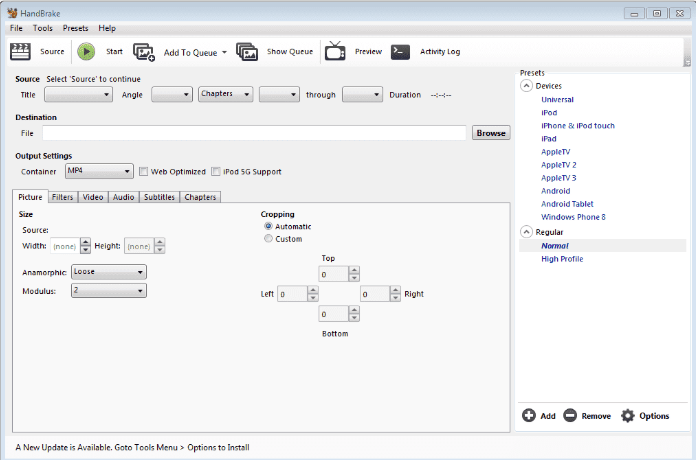Click the HandBrake pineapple title icon

[x=12, y=13]
